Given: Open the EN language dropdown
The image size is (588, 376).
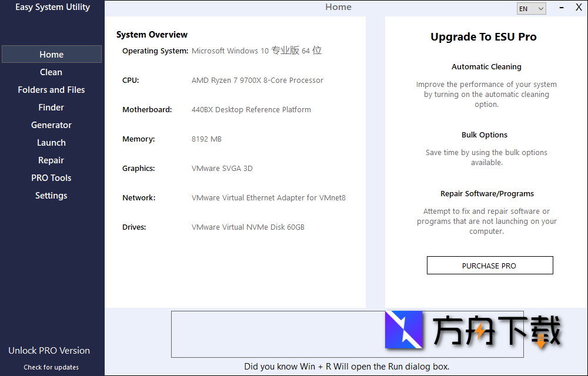Looking at the screenshot, I should pos(531,8).
